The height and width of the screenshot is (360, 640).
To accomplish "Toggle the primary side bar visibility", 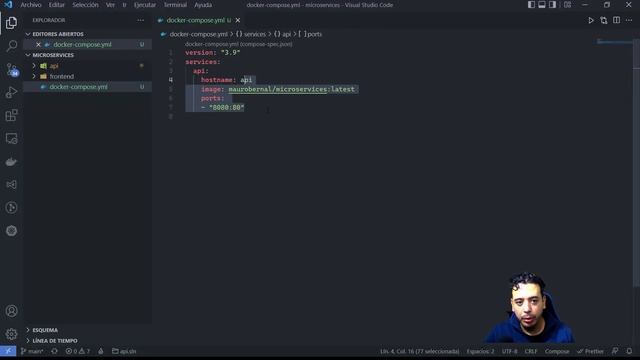I will [x=531, y=5].
